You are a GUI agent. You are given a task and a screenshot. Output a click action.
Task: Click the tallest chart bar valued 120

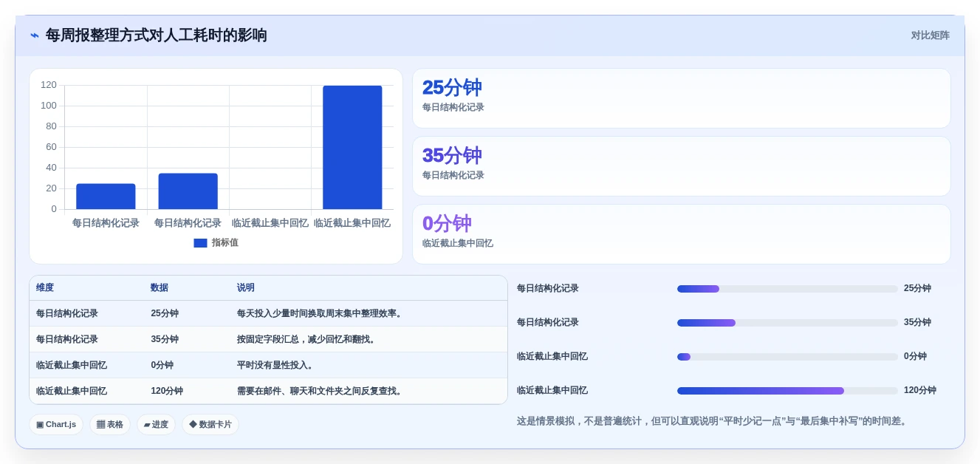pos(352,148)
